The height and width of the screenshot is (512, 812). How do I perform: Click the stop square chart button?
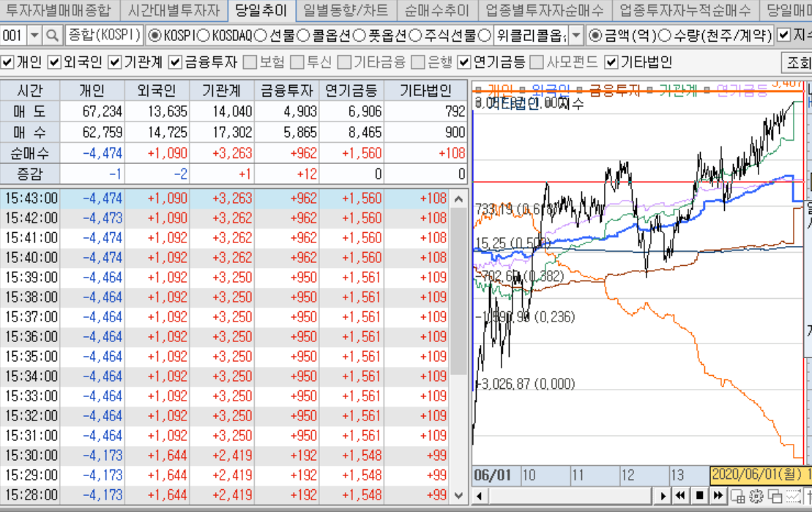699,496
